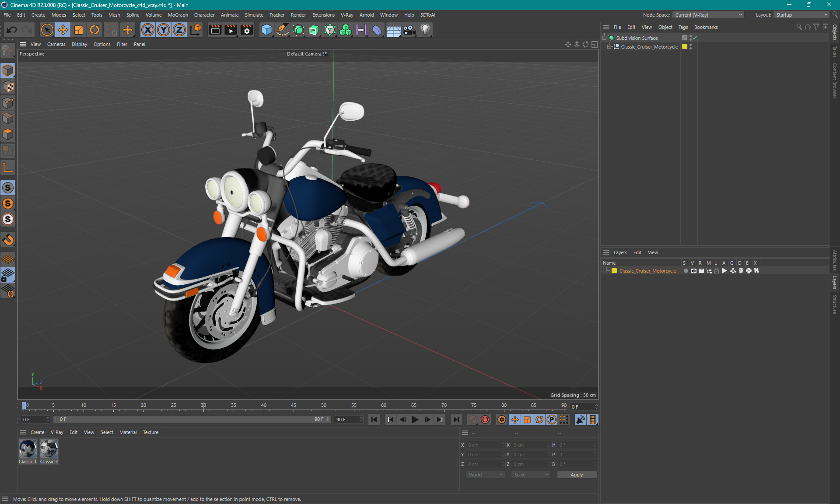
Task: Click the yellow layer color in Layers panel
Action: (x=614, y=271)
